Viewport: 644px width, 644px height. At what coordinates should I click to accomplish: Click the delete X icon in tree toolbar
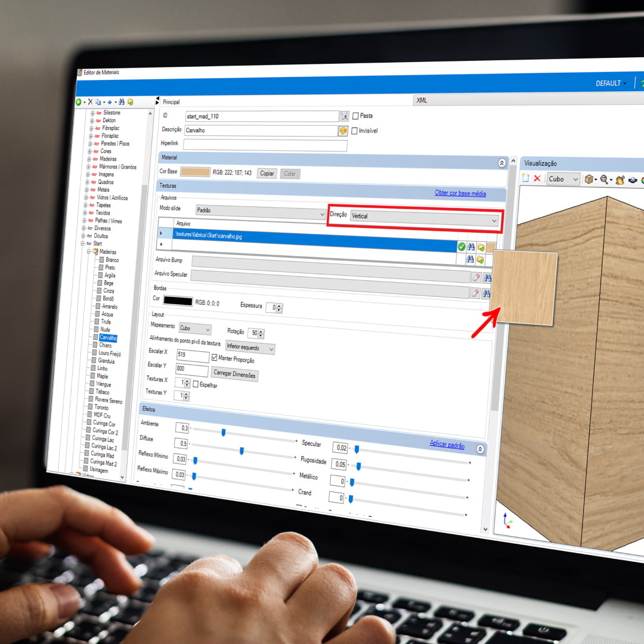tap(91, 102)
